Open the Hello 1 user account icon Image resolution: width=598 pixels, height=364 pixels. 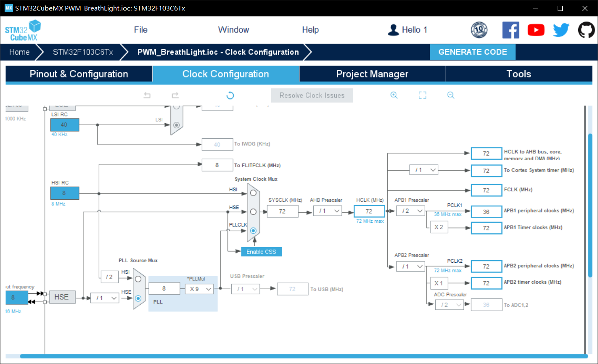pyautogui.click(x=393, y=30)
